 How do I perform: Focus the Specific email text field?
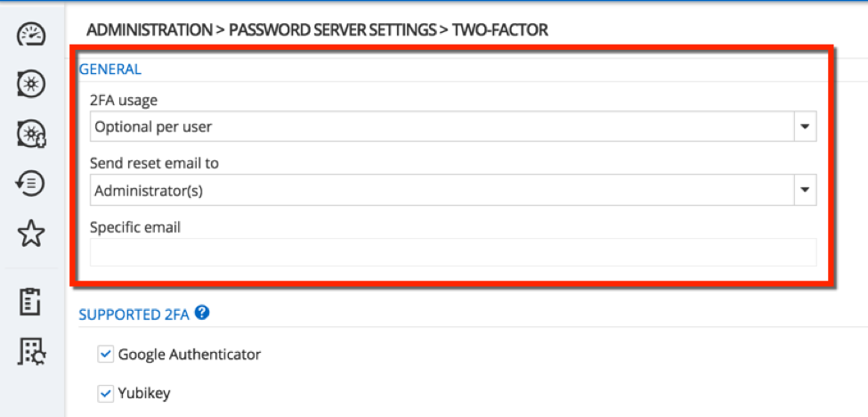pos(452,252)
